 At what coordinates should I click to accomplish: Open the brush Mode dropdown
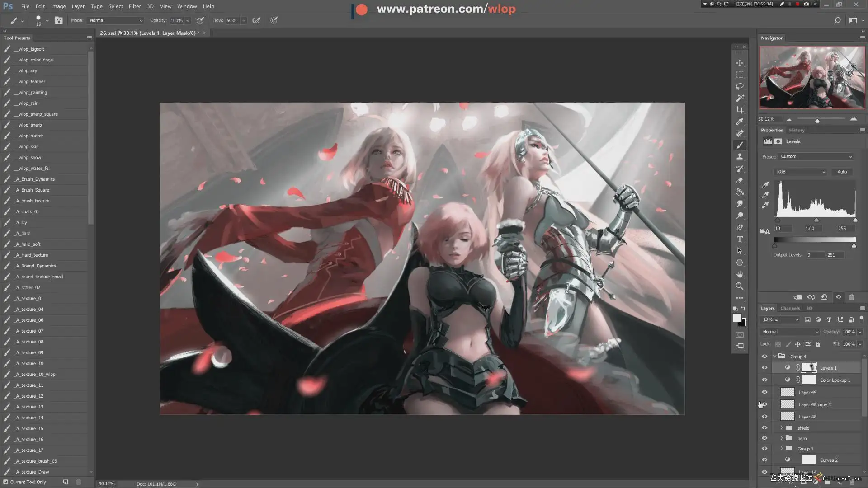pyautogui.click(x=116, y=20)
